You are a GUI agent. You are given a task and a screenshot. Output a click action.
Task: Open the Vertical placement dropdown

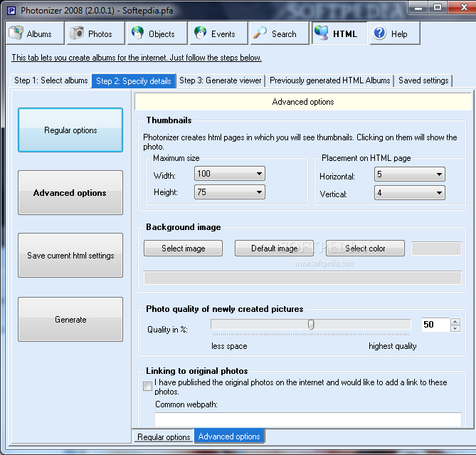[x=410, y=192]
